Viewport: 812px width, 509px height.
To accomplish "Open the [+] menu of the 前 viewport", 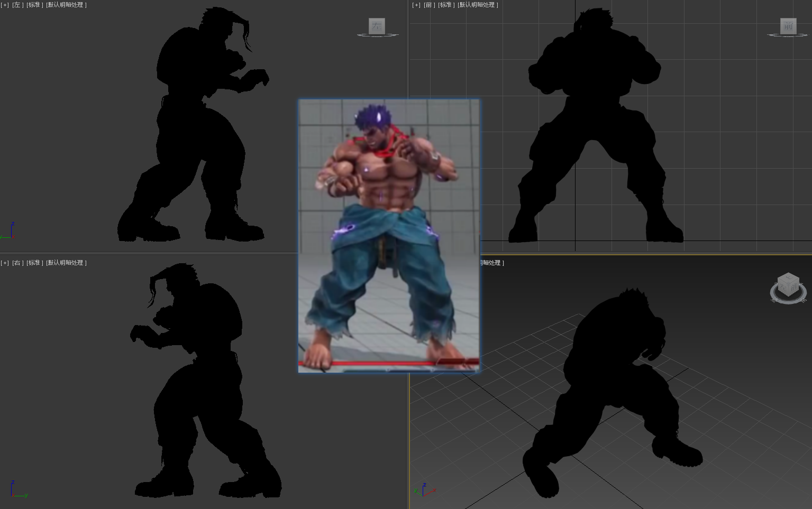I will (416, 5).
